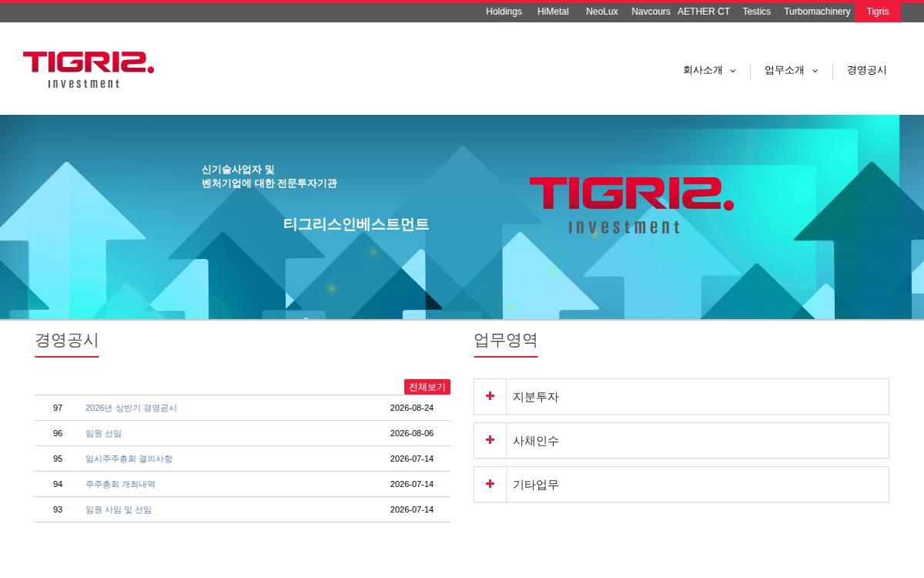The image size is (924, 578).
Task: Click the TIGRIS Investment header logo
Action: [89, 69]
